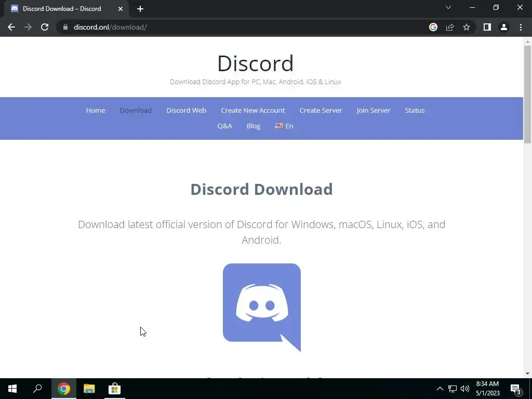Open Windows taskbar search
The height and width of the screenshot is (399, 532).
[37, 389]
